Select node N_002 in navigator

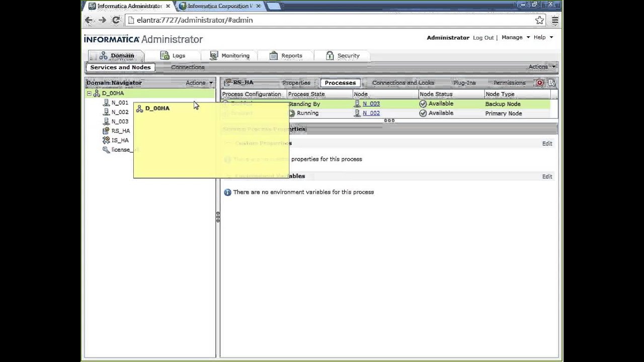point(120,112)
